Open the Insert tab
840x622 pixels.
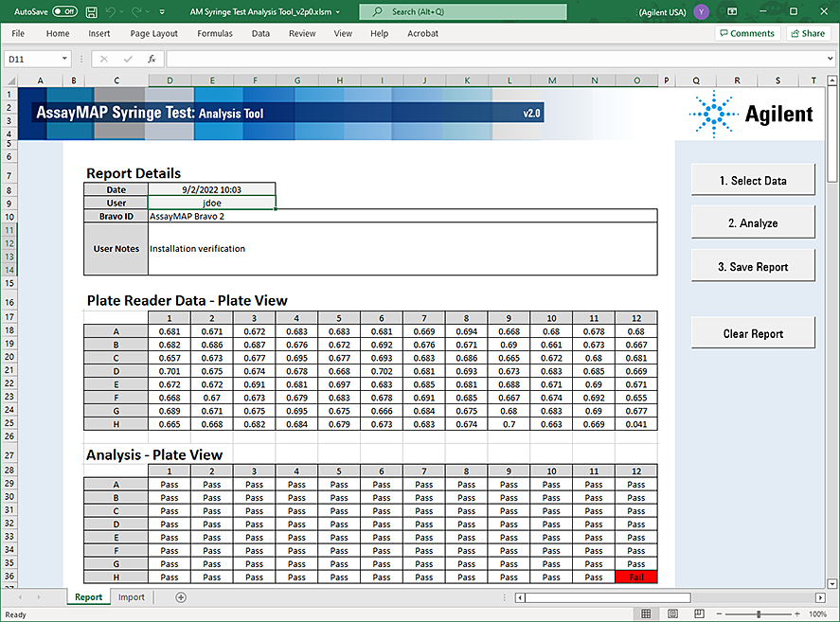[x=99, y=33]
